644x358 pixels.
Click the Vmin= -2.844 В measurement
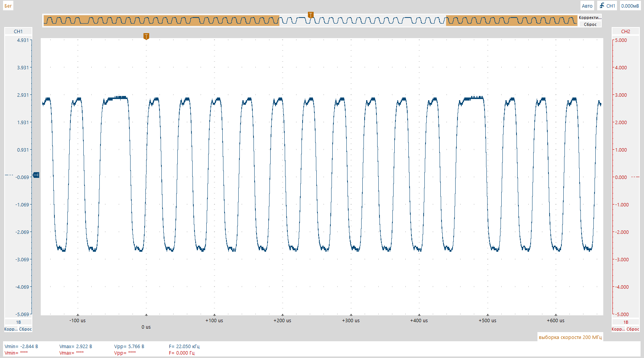[x=21, y=346]
